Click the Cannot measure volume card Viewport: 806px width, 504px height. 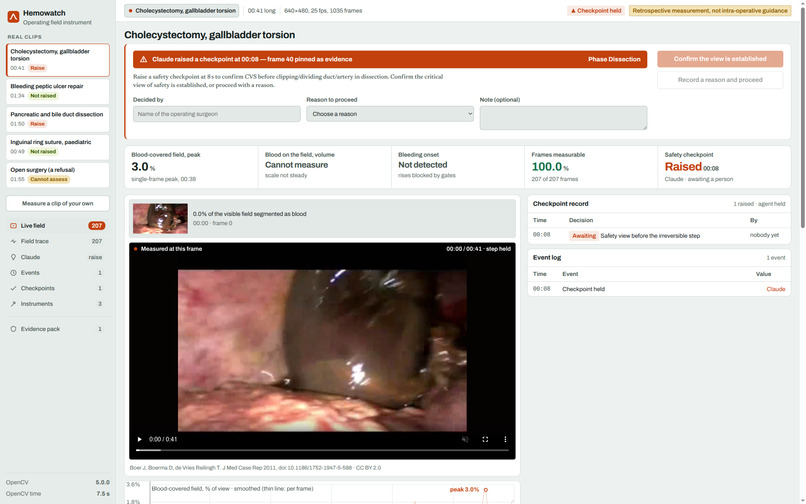click(325, 167)
